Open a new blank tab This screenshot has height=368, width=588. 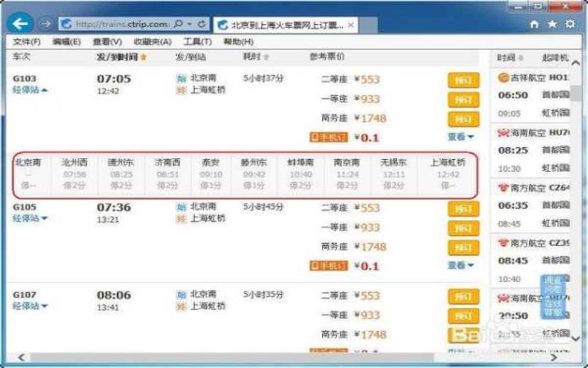point(368,25)
